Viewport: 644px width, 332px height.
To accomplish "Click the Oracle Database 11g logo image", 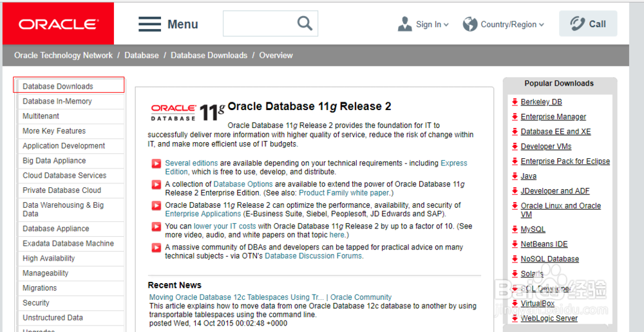I will point(186,113).
